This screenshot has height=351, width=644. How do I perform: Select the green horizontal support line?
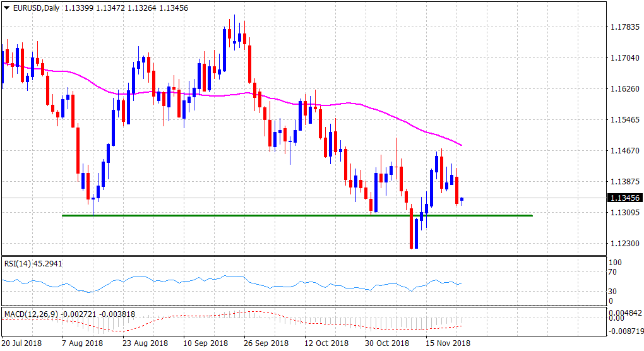click(x=297, y=215)
